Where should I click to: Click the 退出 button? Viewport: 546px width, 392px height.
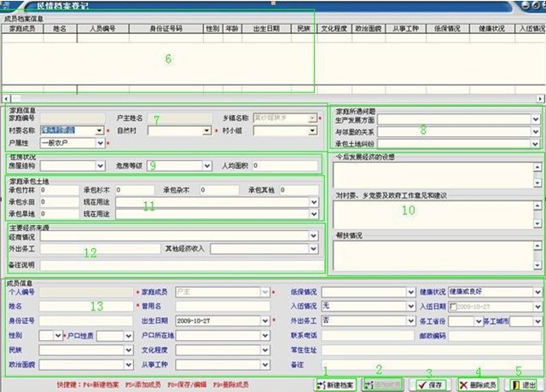[x=523, y=384]
